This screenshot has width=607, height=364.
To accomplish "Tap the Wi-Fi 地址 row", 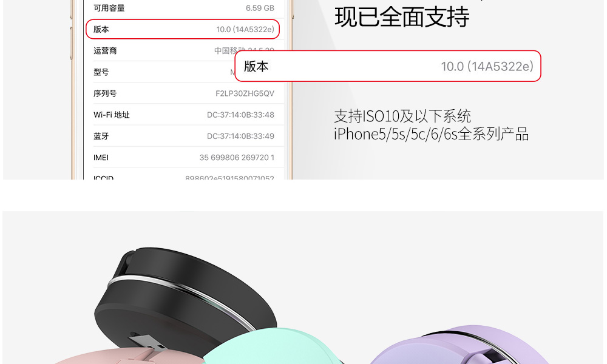I will pyautogui.click(x=184, y=115).
